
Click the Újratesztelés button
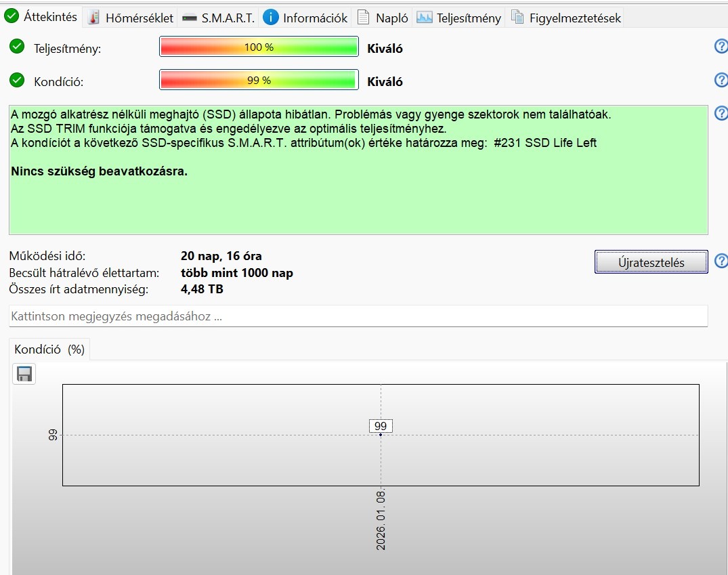tap(651, 262)
